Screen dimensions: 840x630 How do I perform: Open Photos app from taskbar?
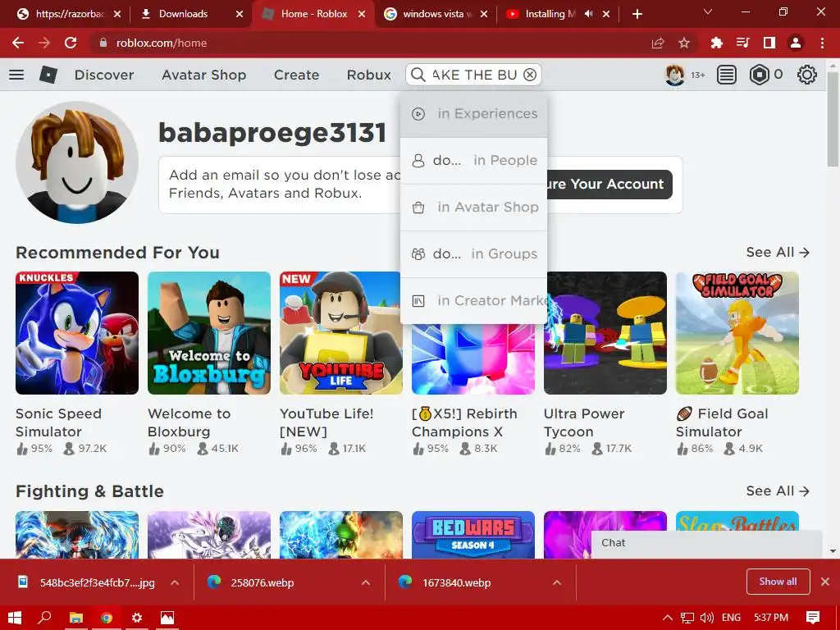pyautogui.click(x=167, y=618)
